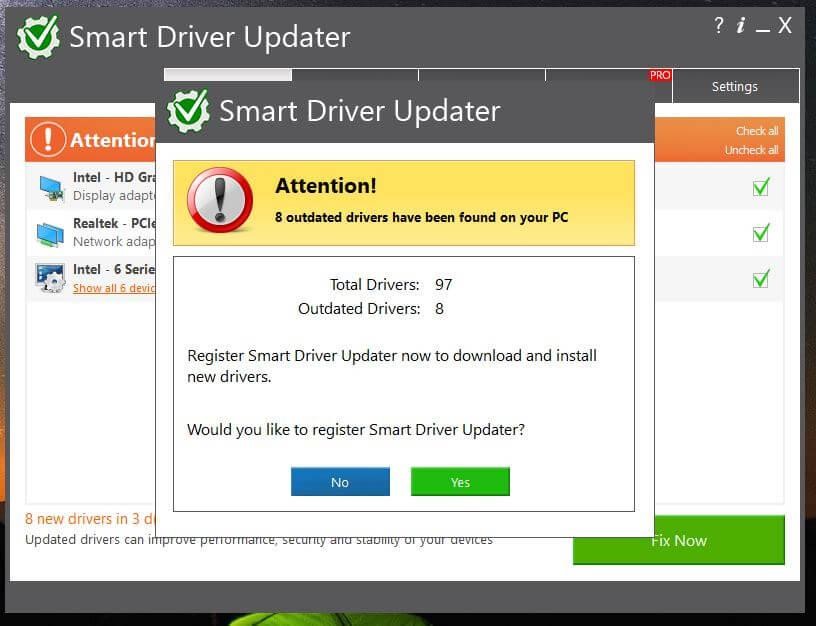Close the Smart Driver Updater main window
Image resolution: width=816 pixels, height=626 pixels.
point(785,25)
